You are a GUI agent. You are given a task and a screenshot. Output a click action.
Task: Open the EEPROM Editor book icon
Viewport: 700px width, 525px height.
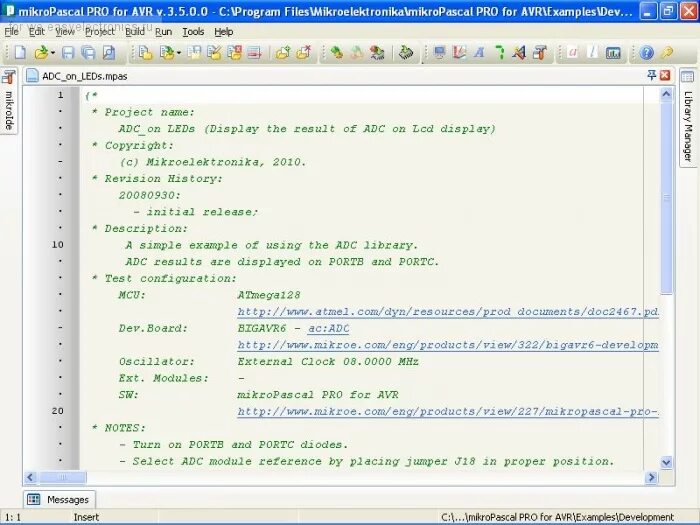point(459,53)
